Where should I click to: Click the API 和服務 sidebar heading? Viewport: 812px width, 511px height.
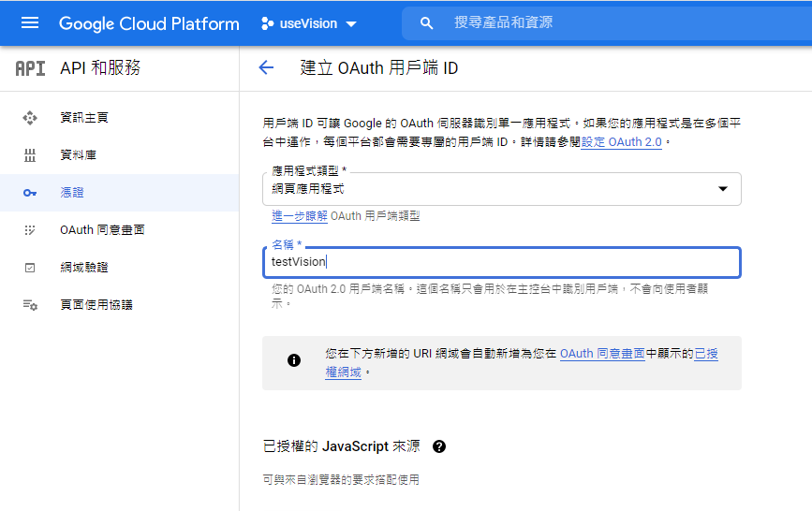[100, 67]
